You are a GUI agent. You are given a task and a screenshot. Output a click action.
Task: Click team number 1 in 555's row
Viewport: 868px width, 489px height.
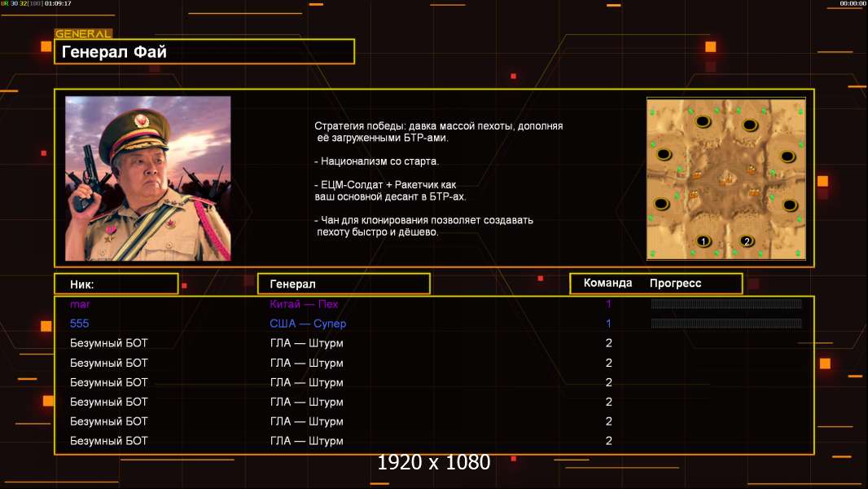608,324
